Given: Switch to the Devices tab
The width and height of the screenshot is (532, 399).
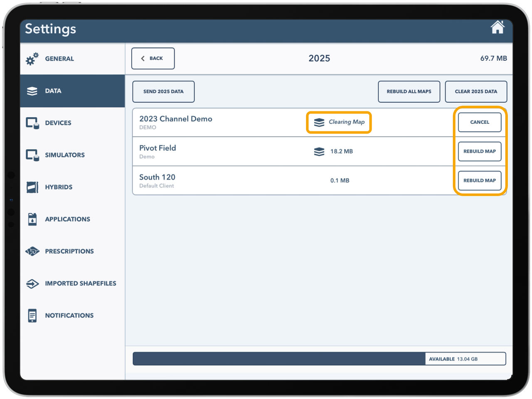Looking at the screenshot, I should pos(72,123).
